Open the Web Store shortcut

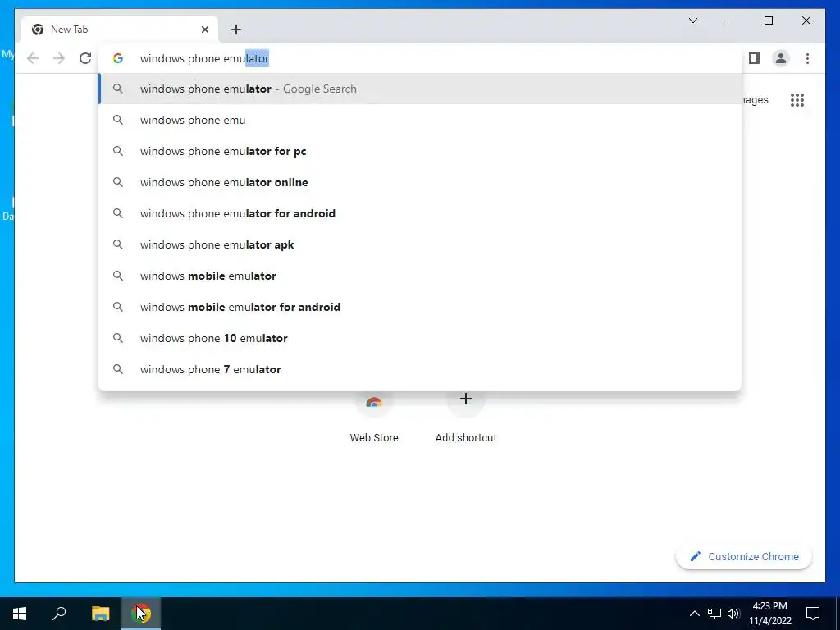coord(374,418)
